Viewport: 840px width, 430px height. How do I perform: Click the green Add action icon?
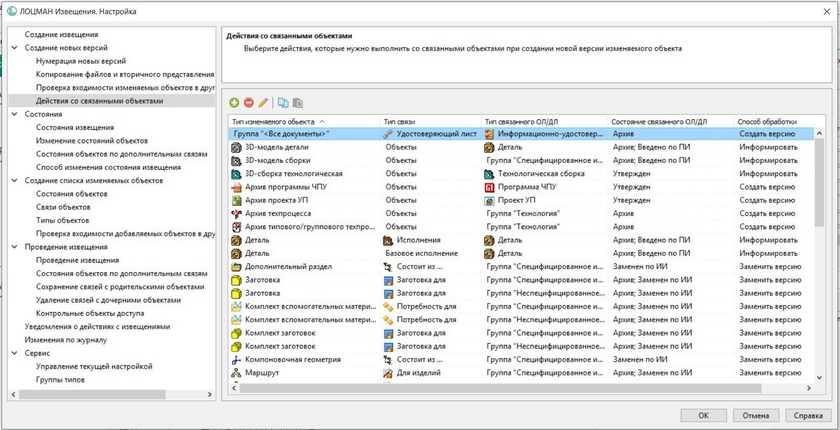coord(234,103)
